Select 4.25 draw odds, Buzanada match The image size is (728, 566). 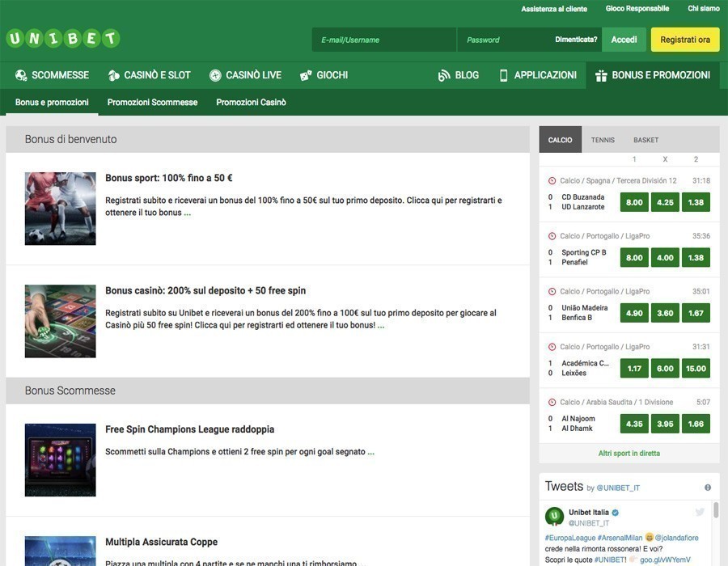pyautogui.click(x=665, y=202)
